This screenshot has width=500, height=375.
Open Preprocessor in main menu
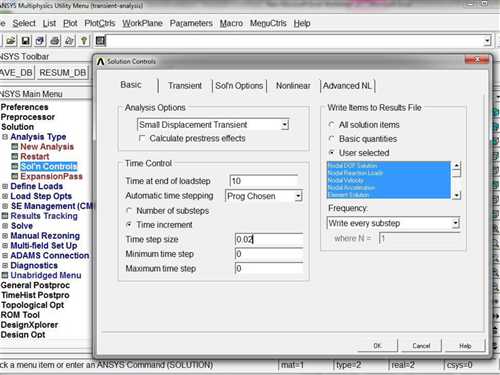coord(28,117)
